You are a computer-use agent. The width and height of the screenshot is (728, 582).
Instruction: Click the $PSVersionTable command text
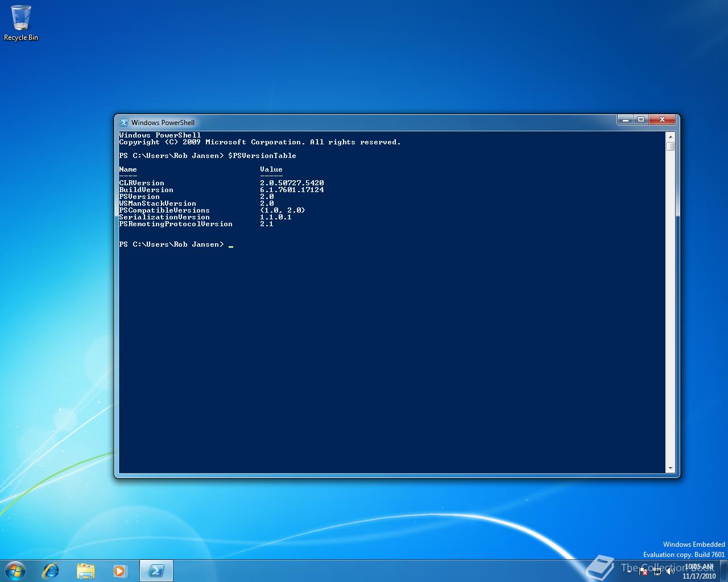coord(262,156)
